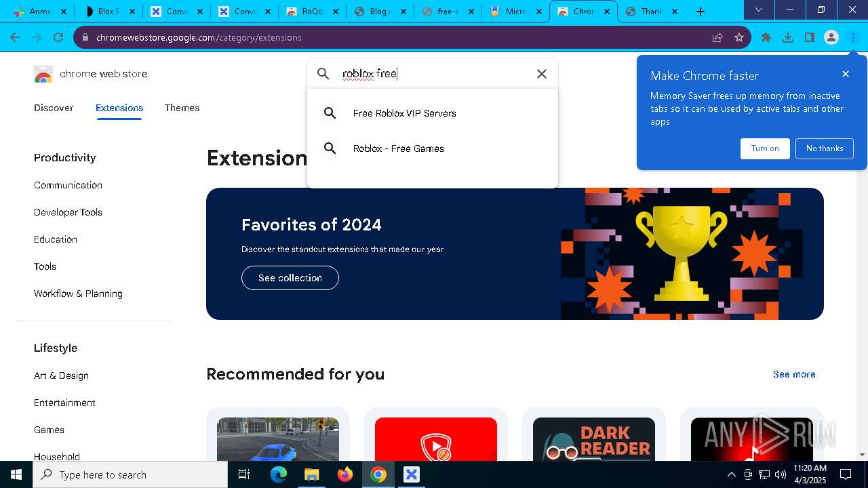Click the magnifier icon in the search box
This screenshot has width=868, height=488.
pos(323,74)
